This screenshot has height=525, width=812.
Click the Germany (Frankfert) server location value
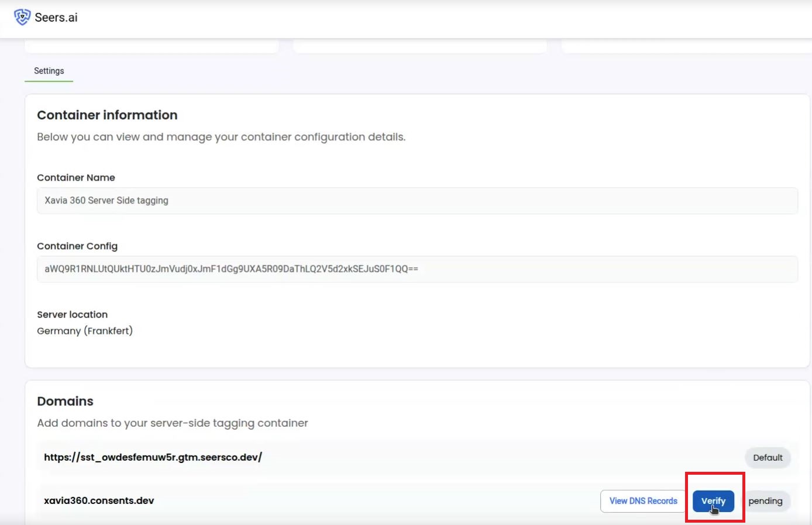coord(85,331)
